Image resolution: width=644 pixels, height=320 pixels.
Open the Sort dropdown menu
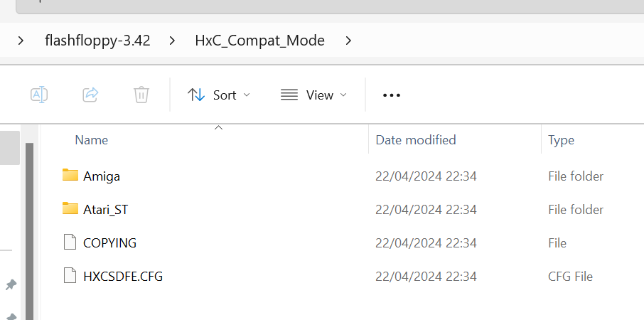(218, 95)
